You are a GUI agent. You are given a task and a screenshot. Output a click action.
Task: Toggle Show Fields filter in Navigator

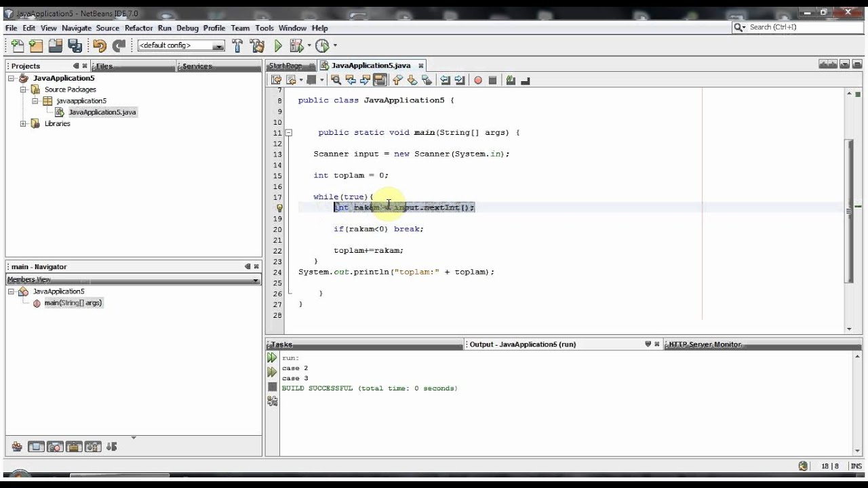[x=36, y=447]
